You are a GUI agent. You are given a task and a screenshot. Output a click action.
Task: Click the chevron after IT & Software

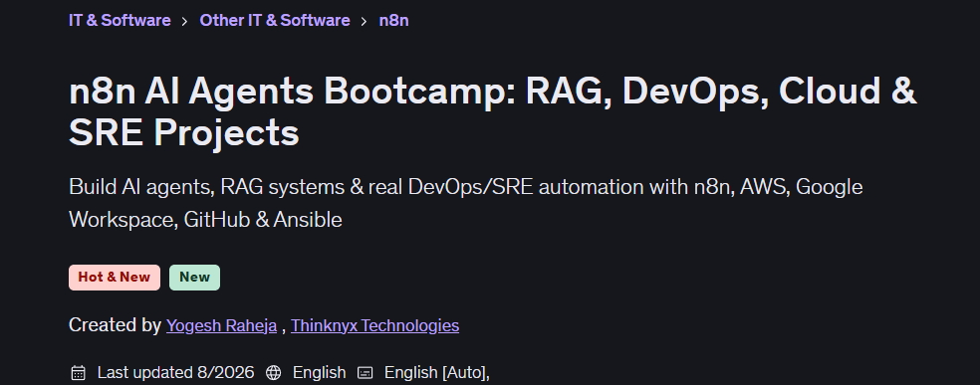click(x=185, y=21)
